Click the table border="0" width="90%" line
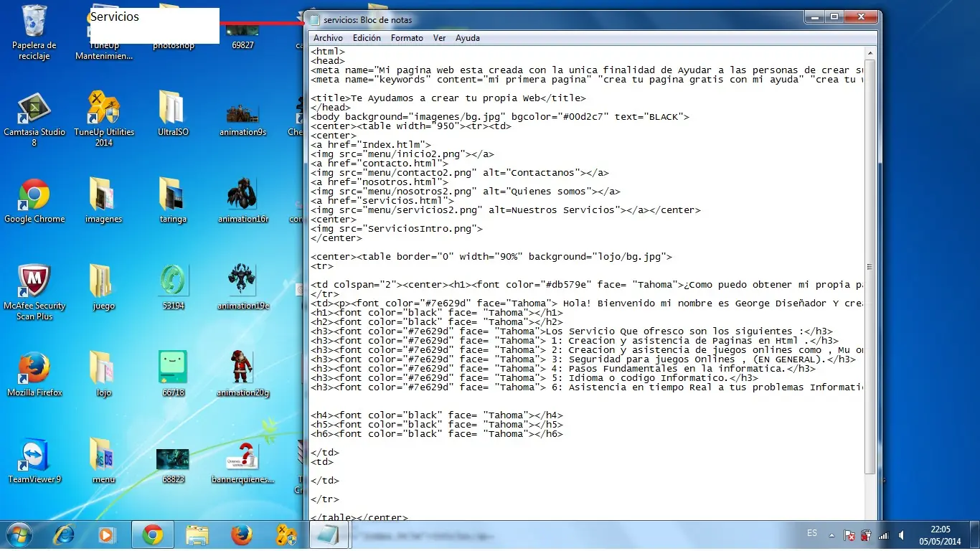 click(x=491, y=257)
